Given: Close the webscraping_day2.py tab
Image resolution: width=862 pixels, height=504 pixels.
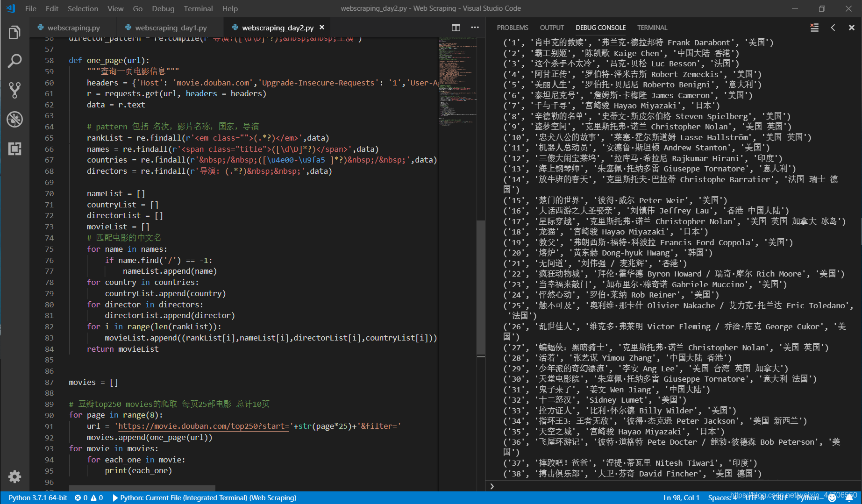Looking at the screenshot, I should click(x=322, y=28).
